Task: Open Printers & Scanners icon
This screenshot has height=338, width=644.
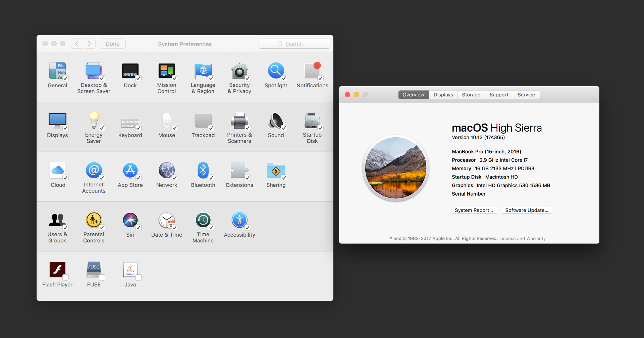Action: 239,120
